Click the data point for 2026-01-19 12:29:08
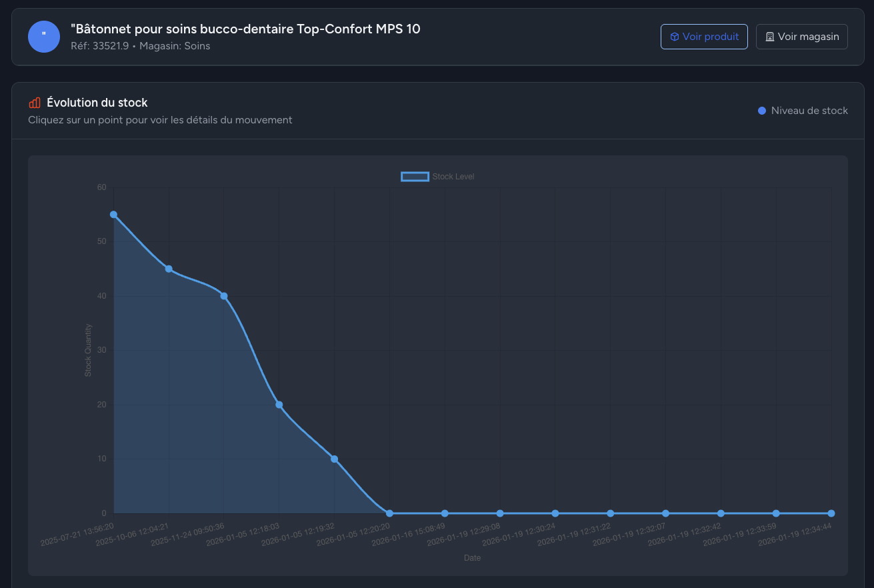The image size is (874, 588). point(500,513)
